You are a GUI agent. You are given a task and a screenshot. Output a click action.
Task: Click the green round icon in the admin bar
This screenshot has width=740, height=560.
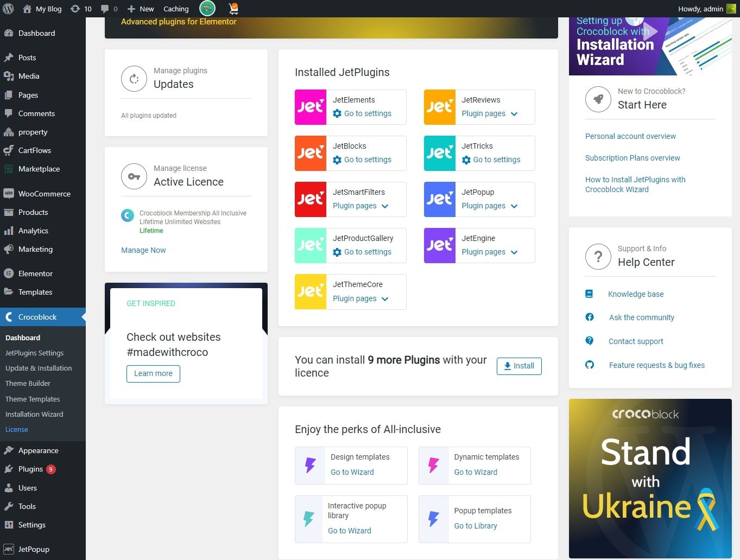point(207,9)
